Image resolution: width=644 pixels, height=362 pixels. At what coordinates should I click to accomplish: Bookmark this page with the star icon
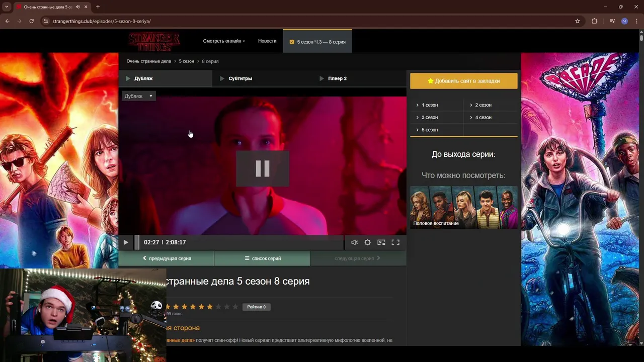[x=578, y=21]
